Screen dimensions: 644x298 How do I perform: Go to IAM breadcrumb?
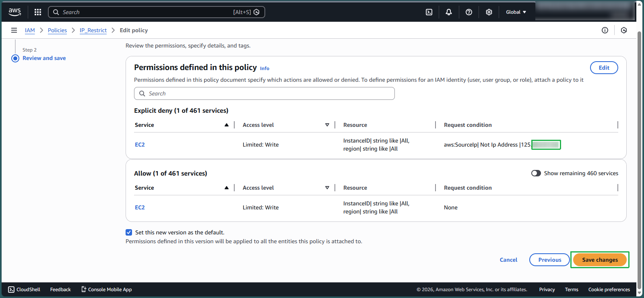click(30, 30)
